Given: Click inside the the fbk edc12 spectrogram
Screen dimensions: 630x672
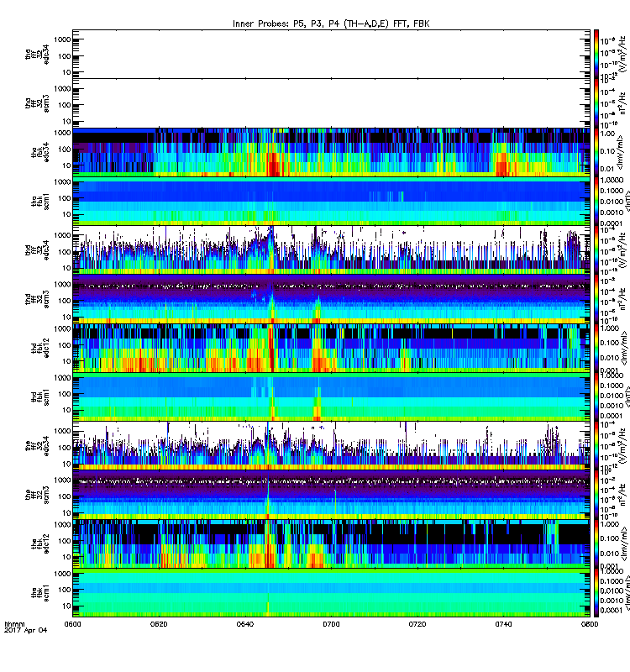Looking at the screenshot, I should pyautogui.click(x=331, y=544).
